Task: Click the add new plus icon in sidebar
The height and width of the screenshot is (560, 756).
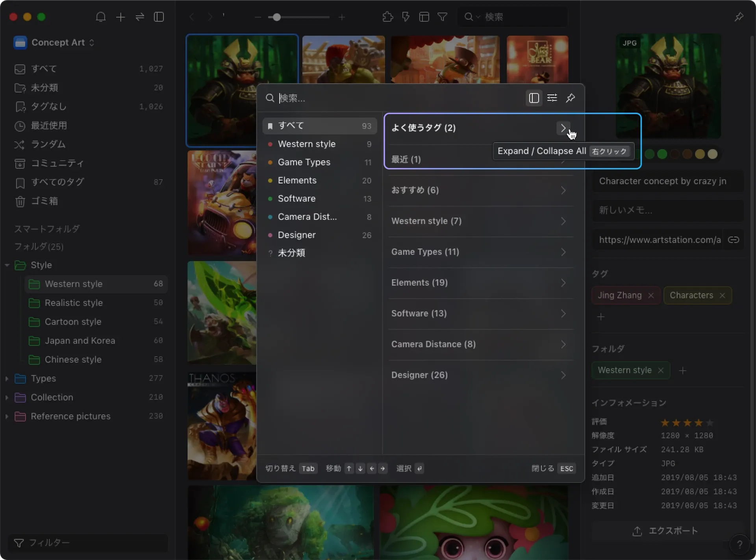Action: pos(120,17)
